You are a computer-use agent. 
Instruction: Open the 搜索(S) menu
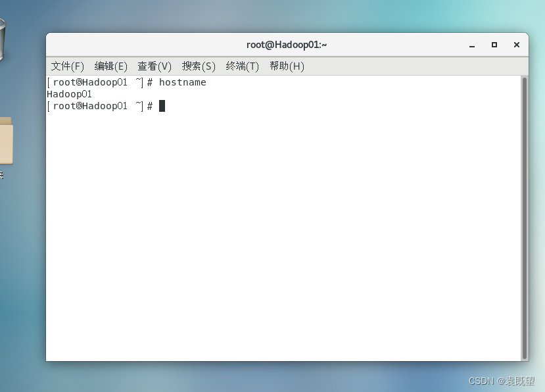pyautogui.click(x=199, y=66)
